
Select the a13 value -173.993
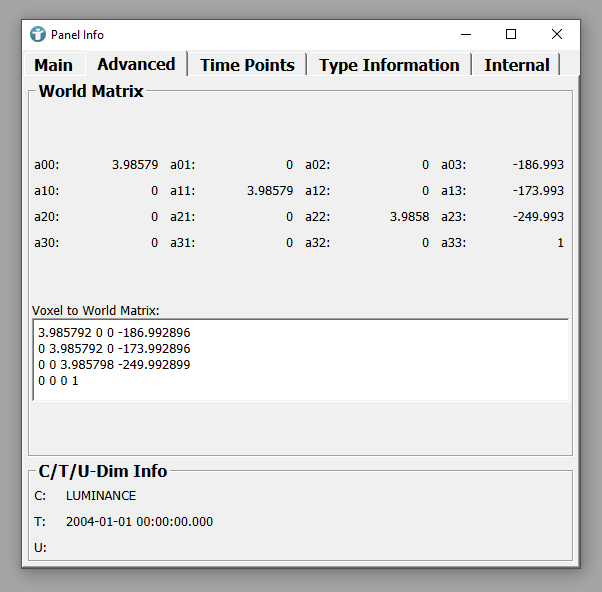(538, 191)
